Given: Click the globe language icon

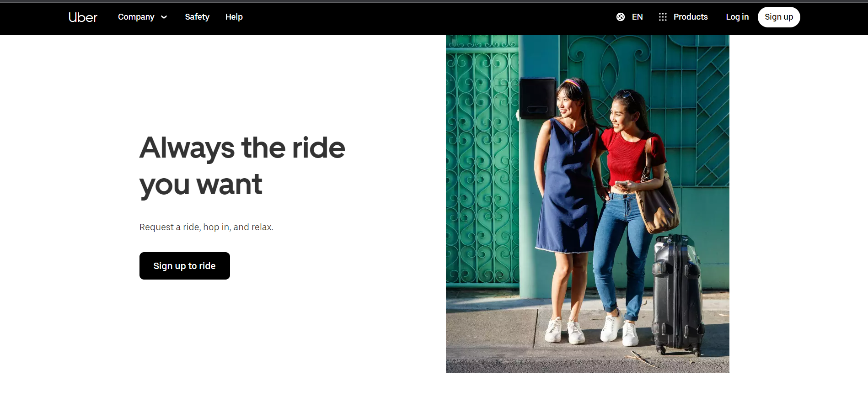Looking at the screenshot, I should pyautogui.click(x=620, y=17).
